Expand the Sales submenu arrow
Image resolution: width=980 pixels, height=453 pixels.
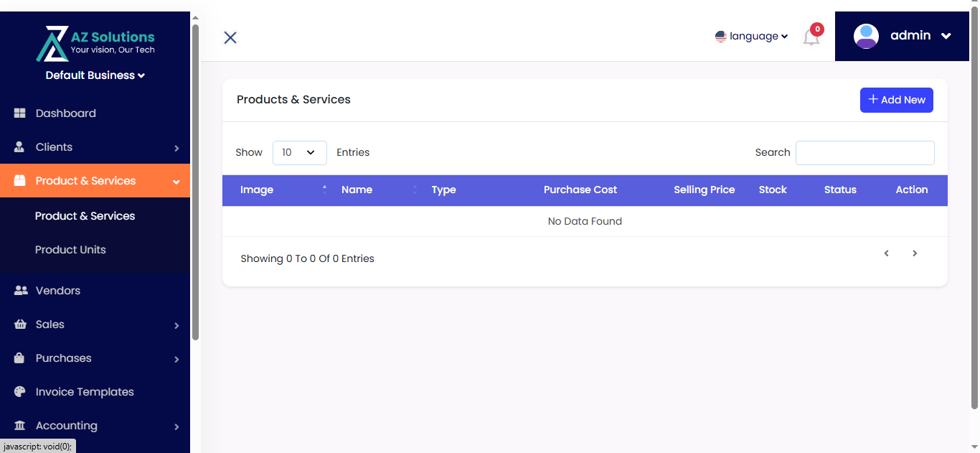(176, 325)
